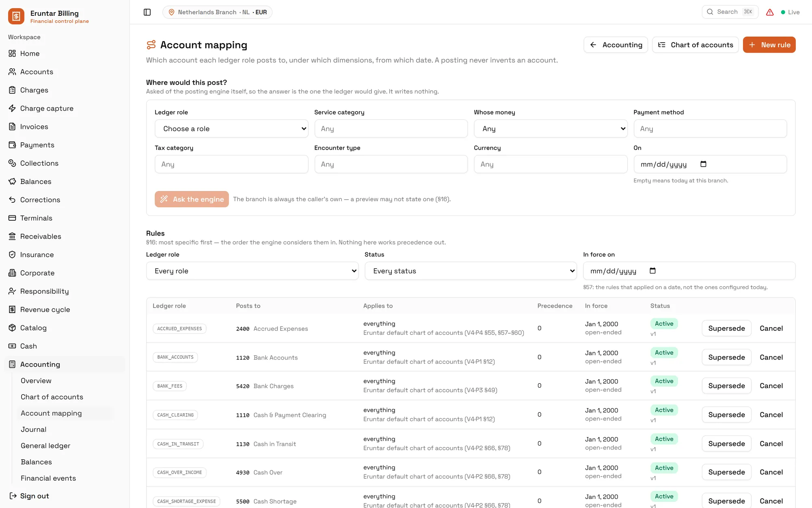
Task: Open Catalog in the sidebar
Action: pos(65,328)
